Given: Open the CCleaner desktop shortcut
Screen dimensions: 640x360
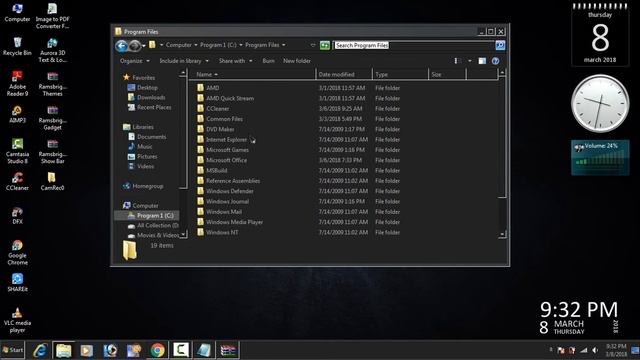Looking at the screenshot, I should tap(17, 181).
